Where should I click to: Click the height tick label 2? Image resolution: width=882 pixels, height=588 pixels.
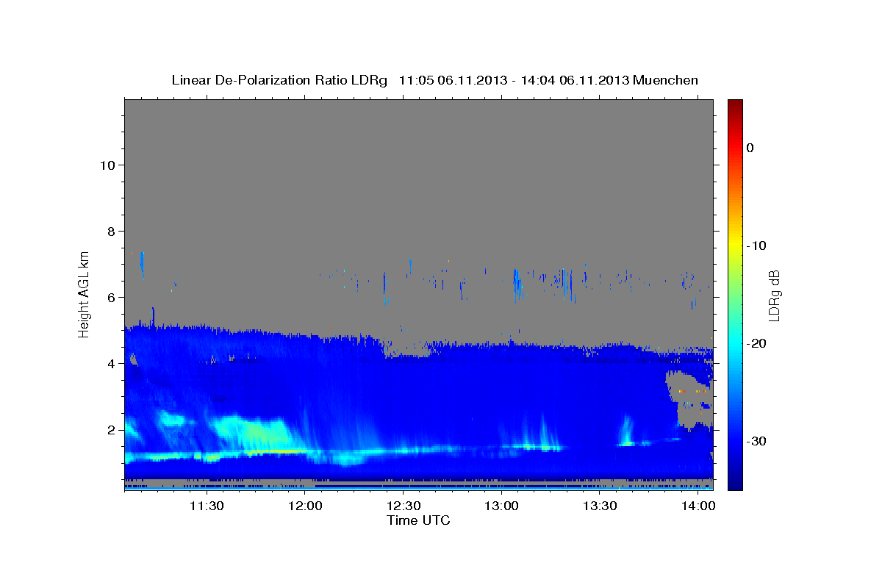[x=110, y=430]
